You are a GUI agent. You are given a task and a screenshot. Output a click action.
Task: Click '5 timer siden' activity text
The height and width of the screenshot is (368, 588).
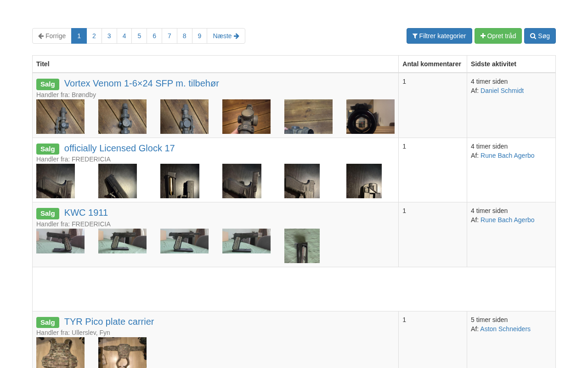tap(489, 320)
